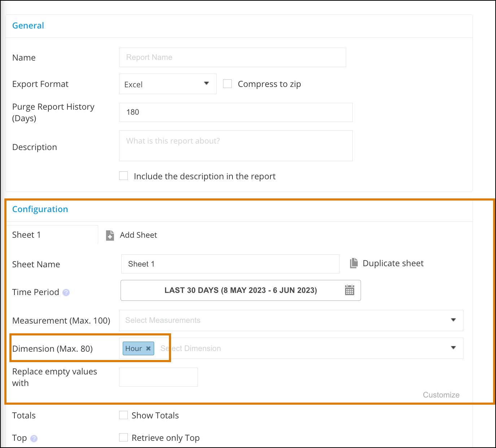Click the Last 30 Days time period button
Screen dimensions: 496x448
[240, 290]
